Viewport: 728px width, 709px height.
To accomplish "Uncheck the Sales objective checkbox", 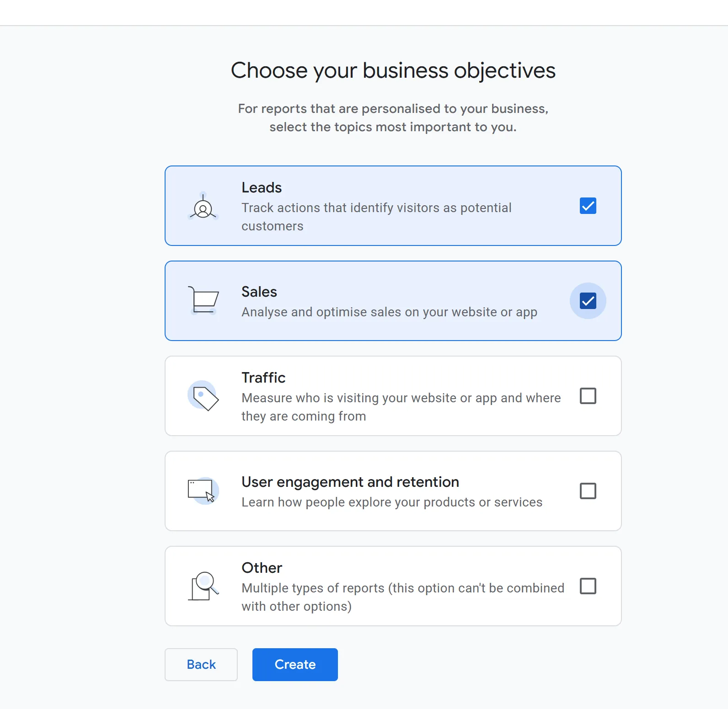I will (x=588, y=301).
